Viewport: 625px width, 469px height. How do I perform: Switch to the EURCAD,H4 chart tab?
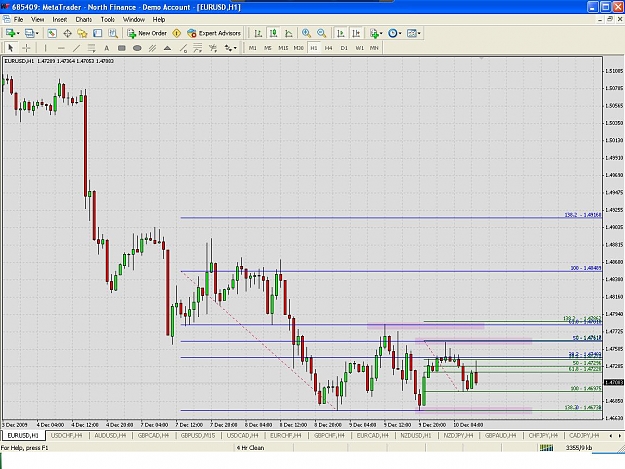(x=372, y=436)
